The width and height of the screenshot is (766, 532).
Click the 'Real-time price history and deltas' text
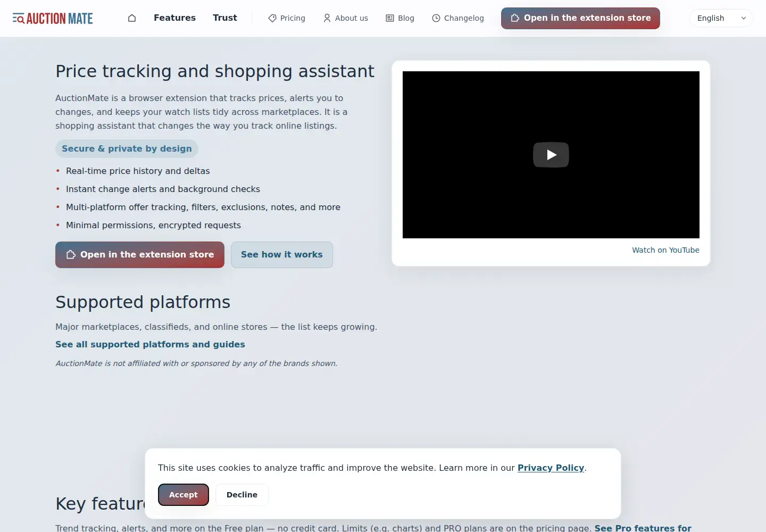pos(138,171)
